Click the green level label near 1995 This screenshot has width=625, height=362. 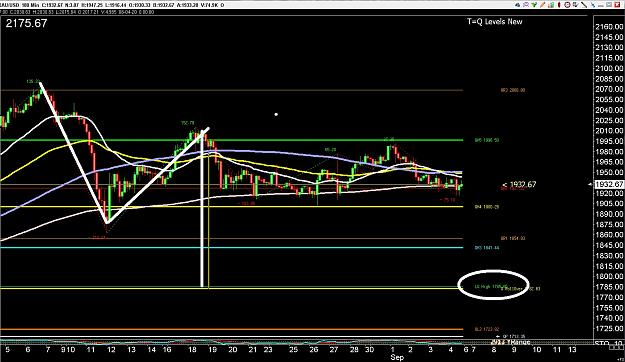(487, 140)
